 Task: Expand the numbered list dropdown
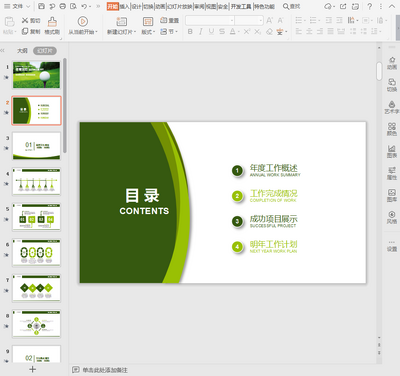(x=319, y=21)
